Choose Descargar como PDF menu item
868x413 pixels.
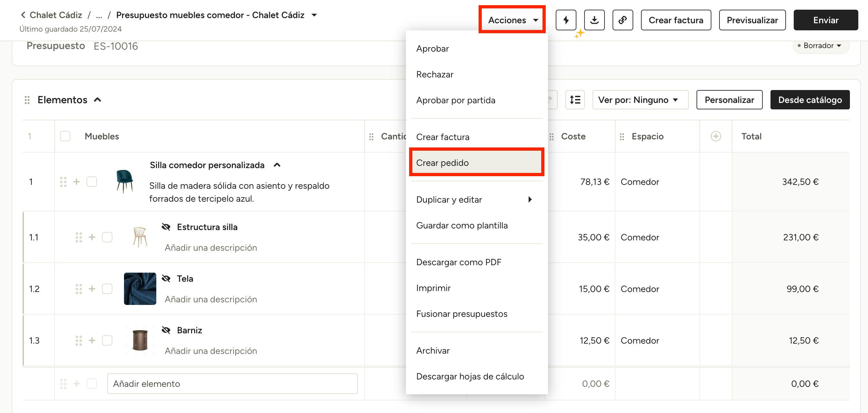pos(459,262)
